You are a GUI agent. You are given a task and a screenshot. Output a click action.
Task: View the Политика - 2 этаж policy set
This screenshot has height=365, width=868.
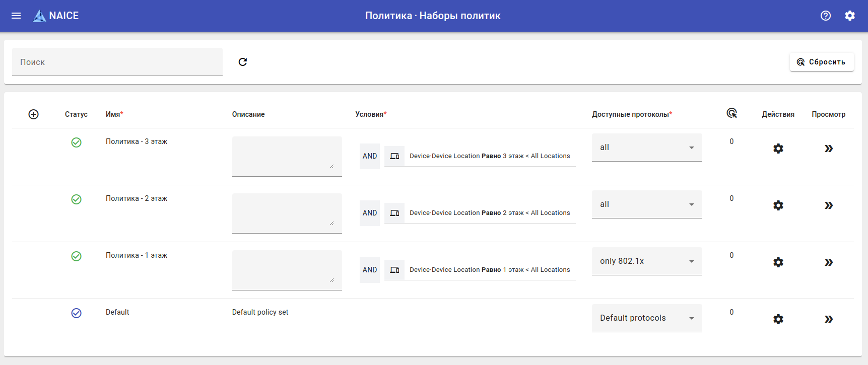click(x=829, y=205)
